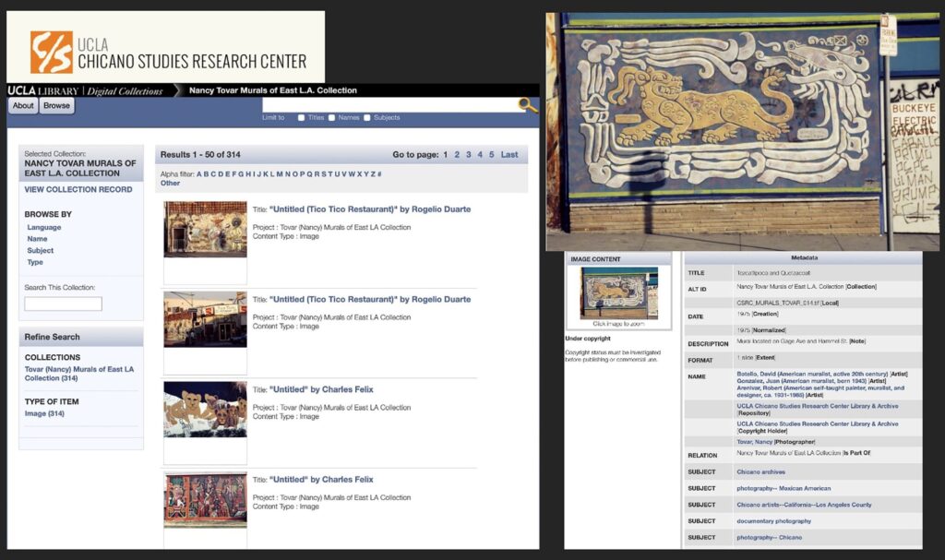This screenshot has height=560, width=945.
Task: Open Chicano artists--California--Los Angeles County subject
Action: click(804, 505)
